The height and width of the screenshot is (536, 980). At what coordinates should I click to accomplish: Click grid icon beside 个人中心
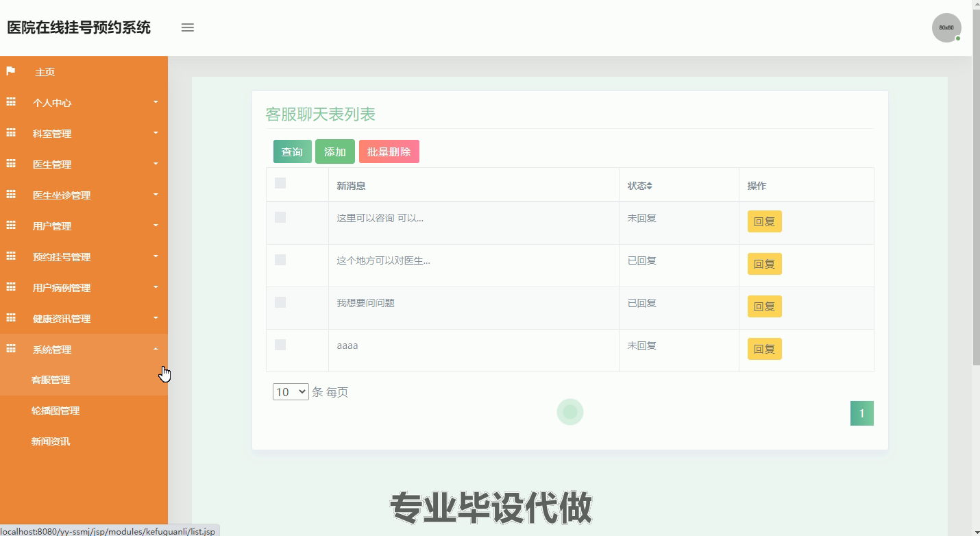coord(11,102)
